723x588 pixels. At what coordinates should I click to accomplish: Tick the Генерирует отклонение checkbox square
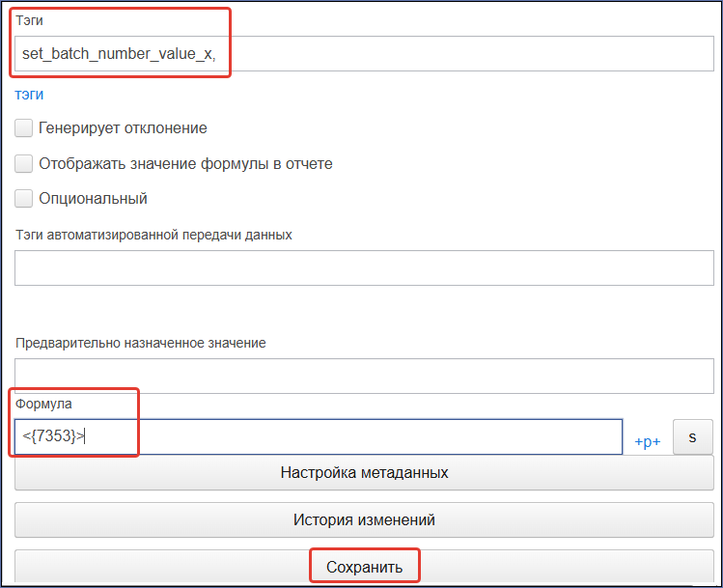(x=23, y=127)
